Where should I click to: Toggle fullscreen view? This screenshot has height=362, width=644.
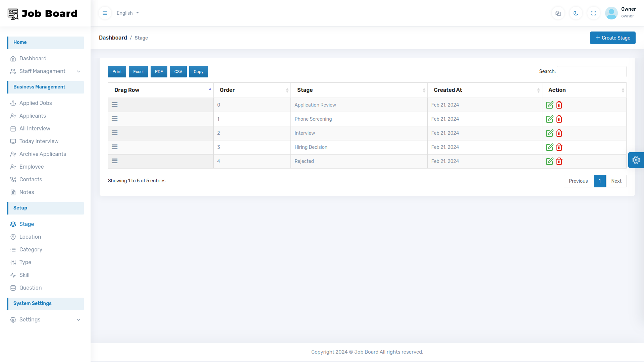coord(594,13)
